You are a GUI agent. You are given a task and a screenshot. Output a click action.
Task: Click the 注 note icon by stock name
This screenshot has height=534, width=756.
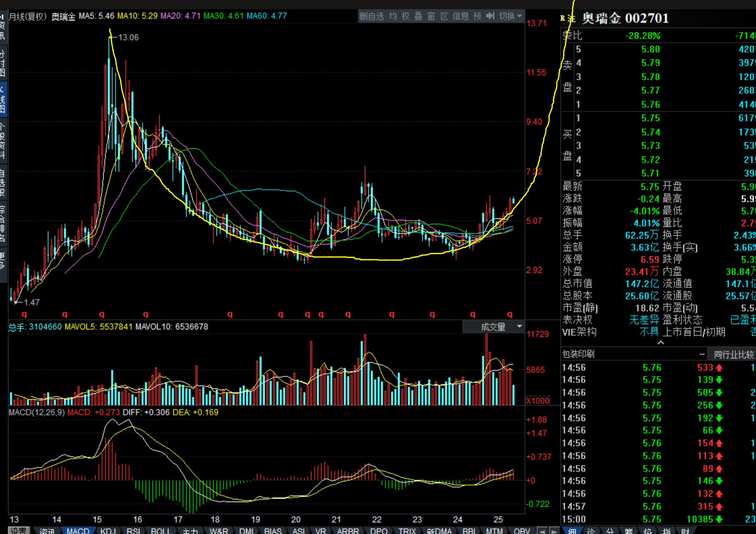click(x=572, y=18)
